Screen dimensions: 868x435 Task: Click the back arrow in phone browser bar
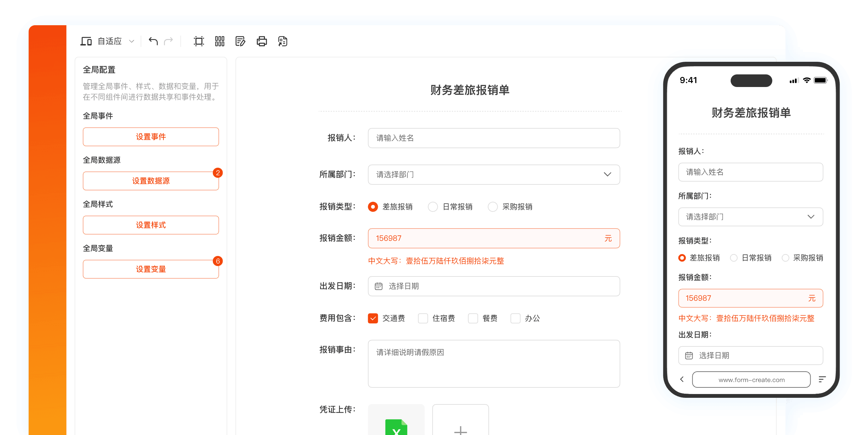click(682, 380)
